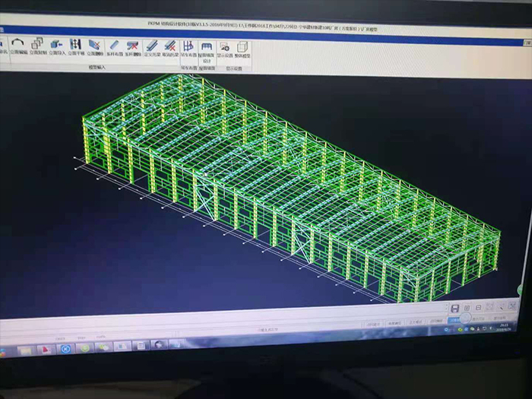This screenshot has height=399, width=532.
Task: Select the 定义托梁 define joist tool
Action: (x=152, y=48)
